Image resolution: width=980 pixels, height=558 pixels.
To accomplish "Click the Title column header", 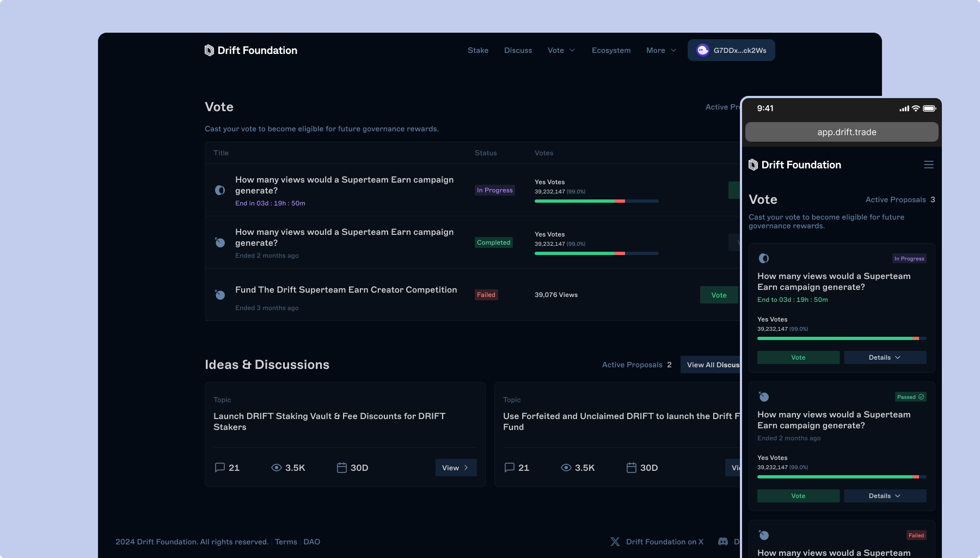I will pyautogui.click(x=221, y=153).
